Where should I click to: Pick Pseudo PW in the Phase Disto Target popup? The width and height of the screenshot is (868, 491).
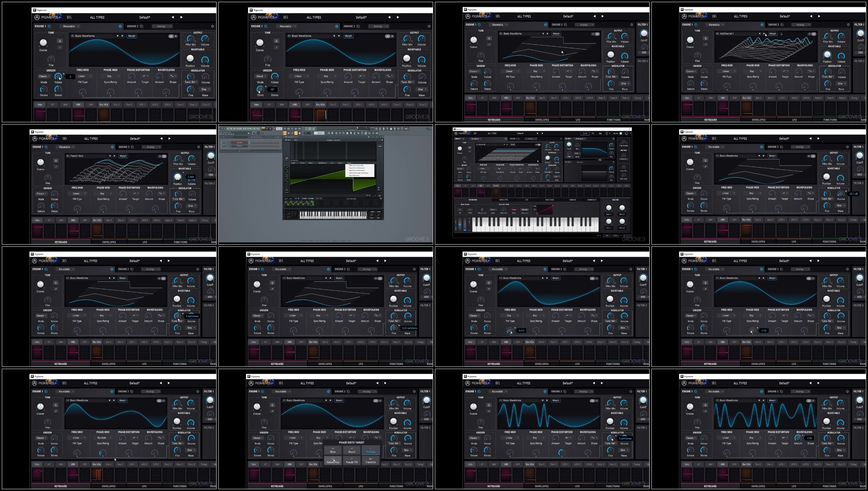pyautogui.click(x=352, y=460)
